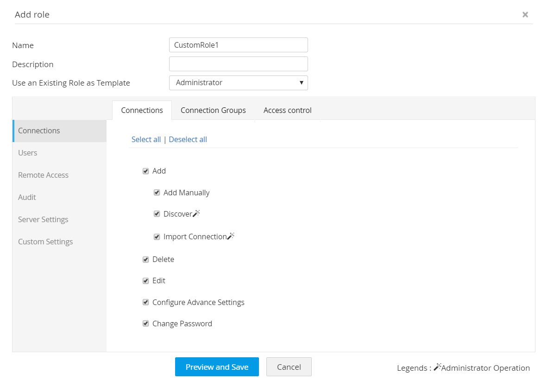
Task: Disable the Add Manually option
Action: pyautogui.click(x=157, y=192)
